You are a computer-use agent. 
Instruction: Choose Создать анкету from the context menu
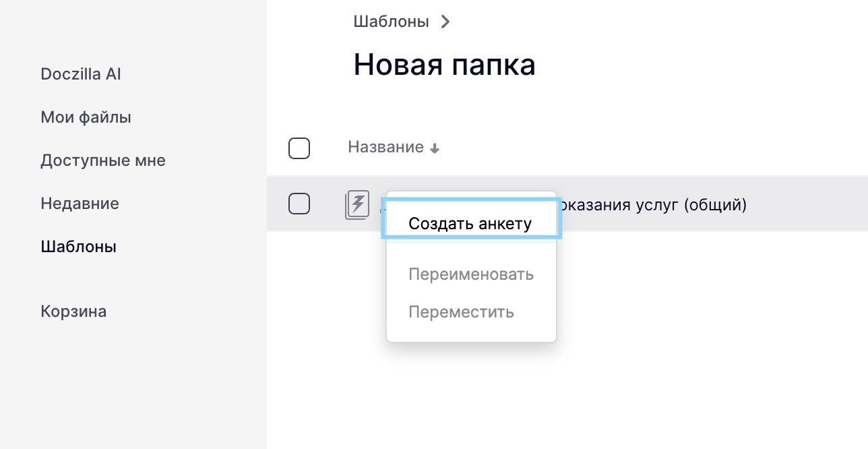point(470,224)
